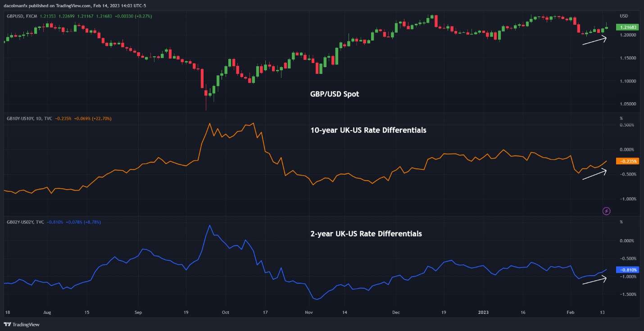This screenshot has width=644, height=331.
Task: Click the USD currency label on the price axis
Action: click(x=624, y=16)
